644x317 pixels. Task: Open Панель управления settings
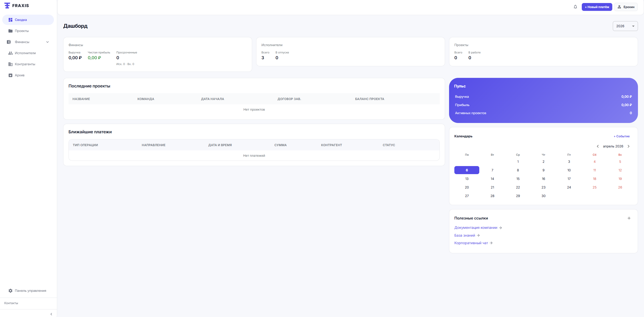30,290
